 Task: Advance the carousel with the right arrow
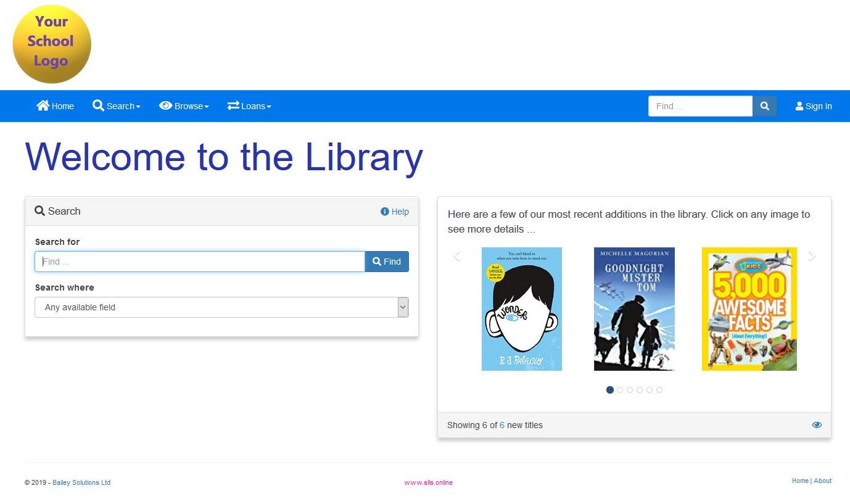click(x=812, y=256)
